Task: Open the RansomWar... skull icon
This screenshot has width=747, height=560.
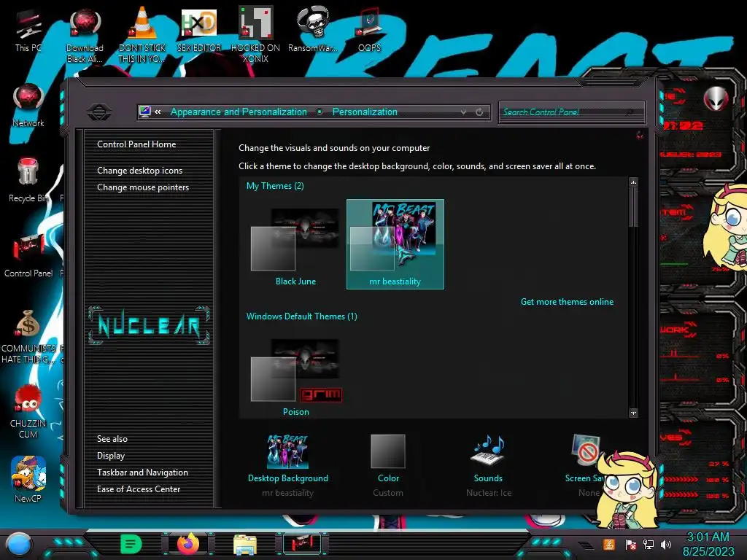Action: tap(313, 29)
